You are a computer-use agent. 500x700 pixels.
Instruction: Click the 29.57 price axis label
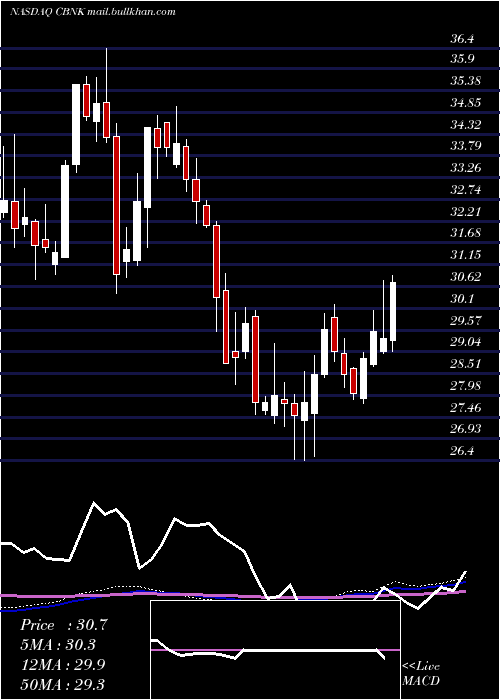[x=465, y=320]
